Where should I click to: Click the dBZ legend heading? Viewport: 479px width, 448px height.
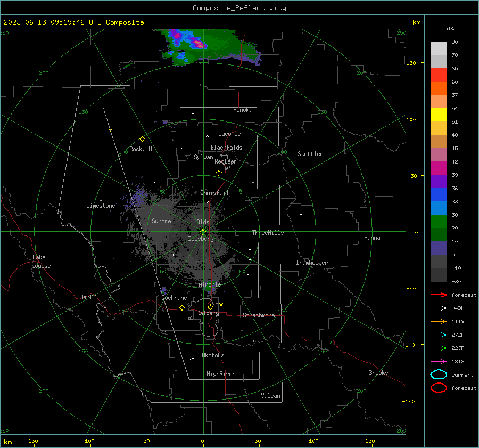[451, 28]
